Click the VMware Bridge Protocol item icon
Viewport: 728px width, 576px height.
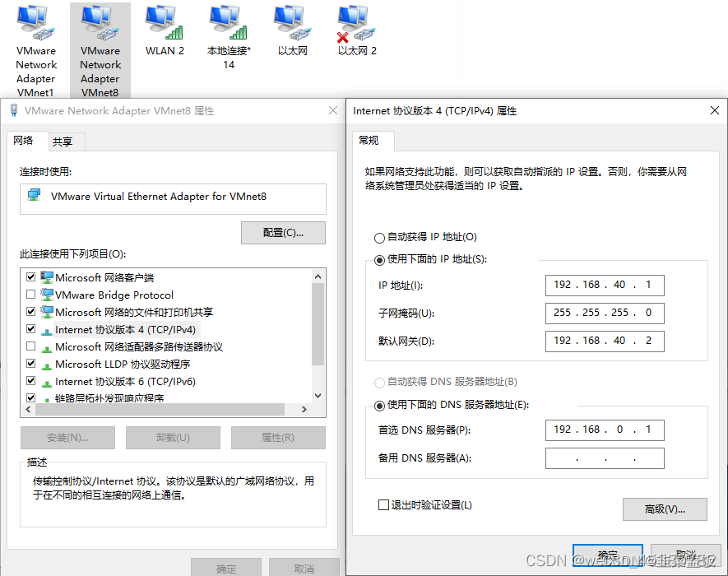coord(47,295)
